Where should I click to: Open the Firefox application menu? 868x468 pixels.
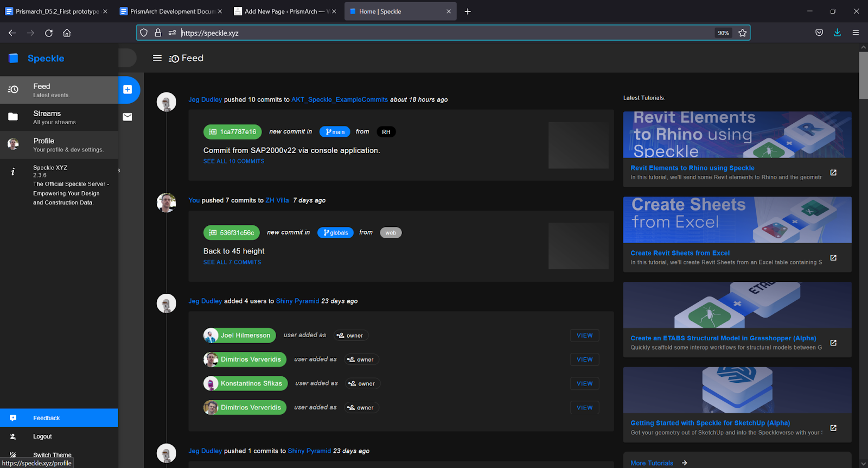click(x=856, y=33)
